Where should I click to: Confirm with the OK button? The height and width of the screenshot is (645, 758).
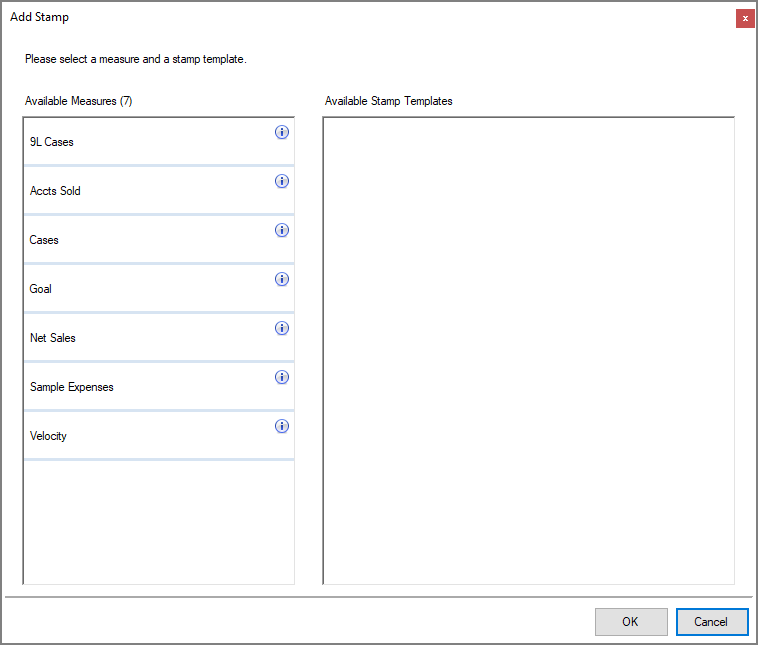click(631, 622)
